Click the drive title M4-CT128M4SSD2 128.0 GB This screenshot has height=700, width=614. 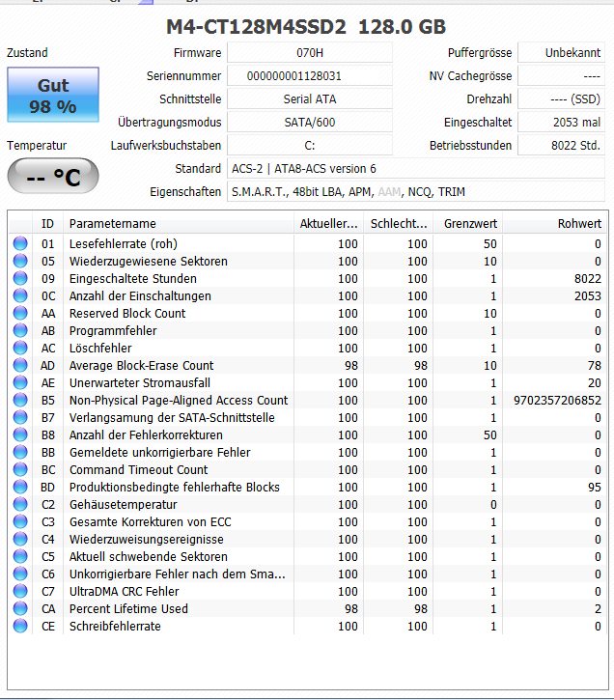click(306, 27)
